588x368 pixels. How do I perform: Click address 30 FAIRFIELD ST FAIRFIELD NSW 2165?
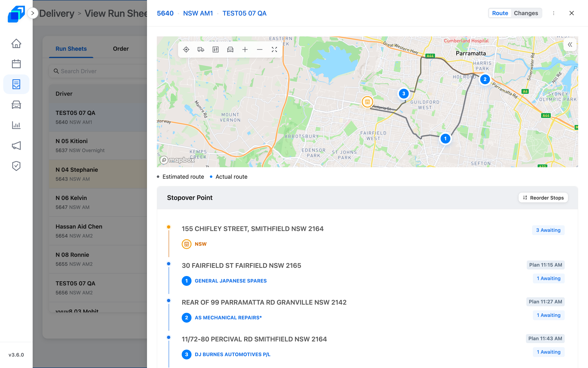[242, 266]
